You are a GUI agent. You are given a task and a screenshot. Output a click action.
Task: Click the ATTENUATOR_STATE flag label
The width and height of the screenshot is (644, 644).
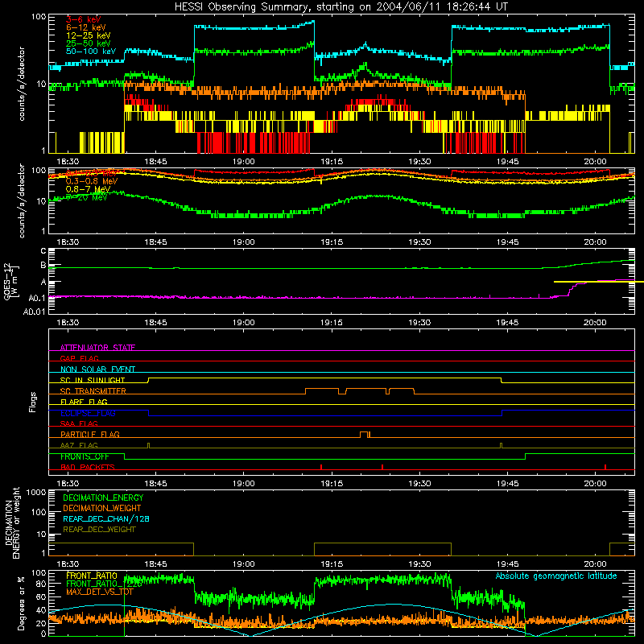(97, 348)
